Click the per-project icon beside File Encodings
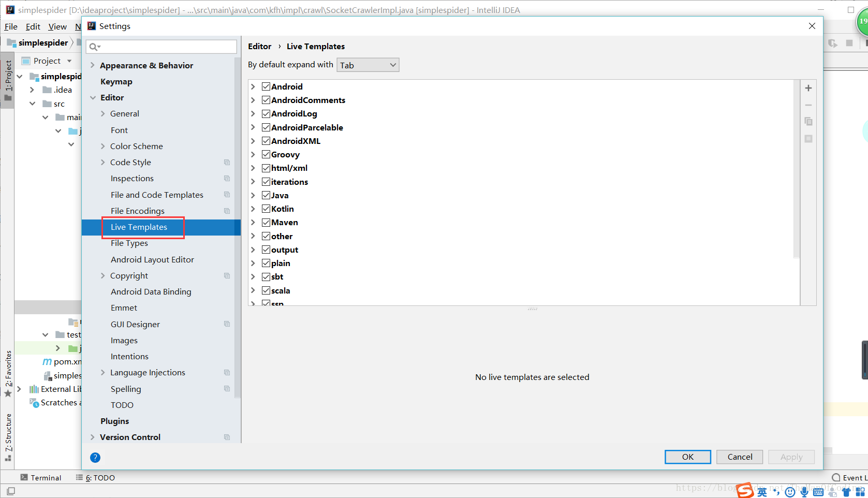The height and width of the screenshot is (498, 868). [x=227, y=211]
